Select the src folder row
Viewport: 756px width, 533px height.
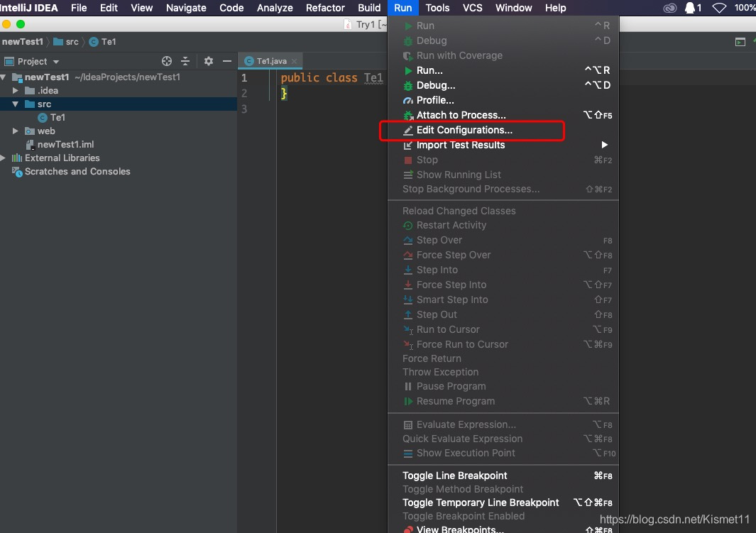coord(118,104)
